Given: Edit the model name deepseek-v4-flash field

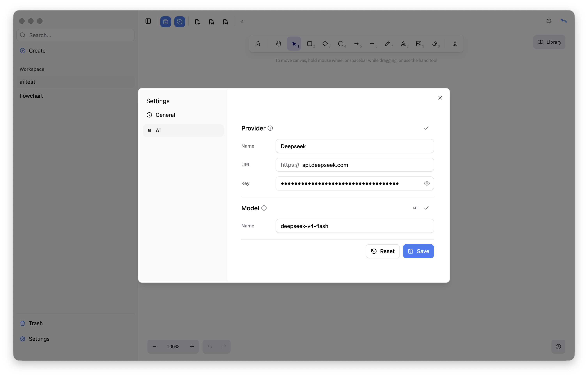Looking at the screenshot, I should [x=354, y=226].
